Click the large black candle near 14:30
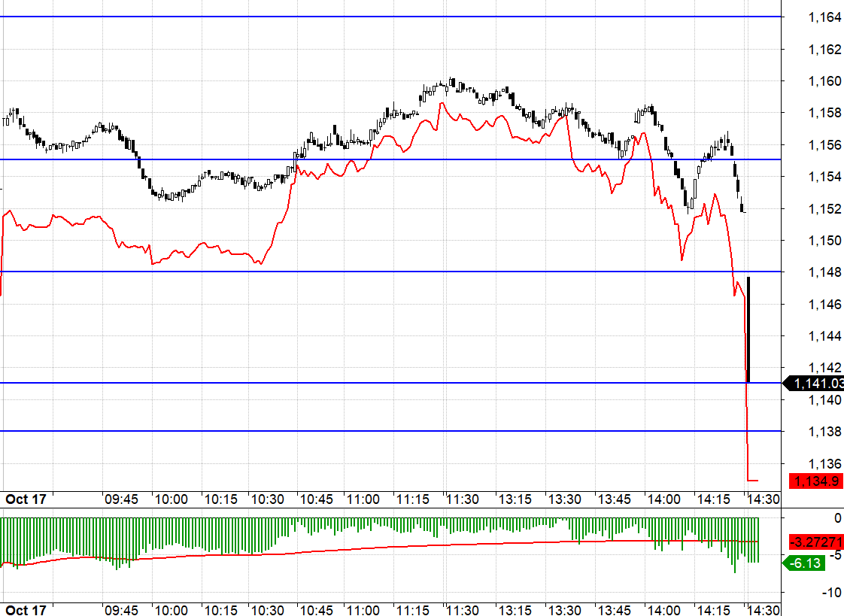Image resolution: width=844 pixels, height=616 pixels. tap(748, 329)
